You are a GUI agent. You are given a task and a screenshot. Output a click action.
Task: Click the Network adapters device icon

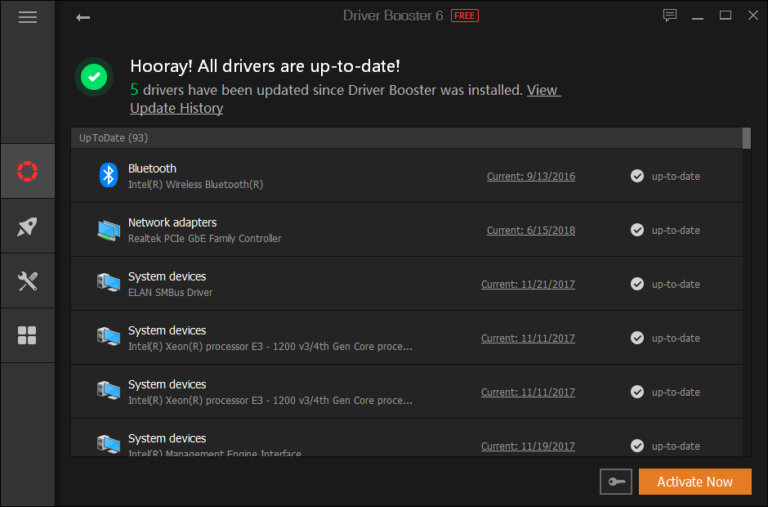coord(108,230)
